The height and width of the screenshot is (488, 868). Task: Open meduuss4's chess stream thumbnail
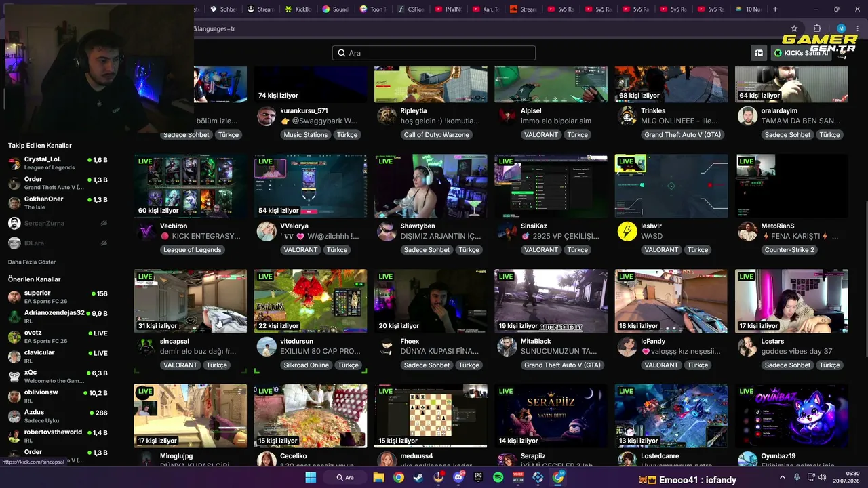pos(431,416)
